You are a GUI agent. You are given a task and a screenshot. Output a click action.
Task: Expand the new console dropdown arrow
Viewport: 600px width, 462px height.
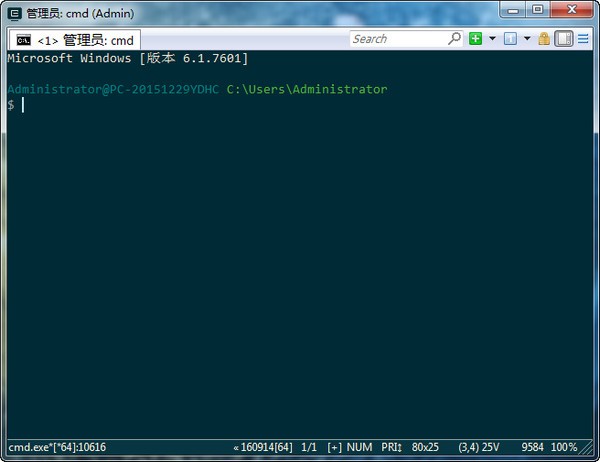point(492,39)
